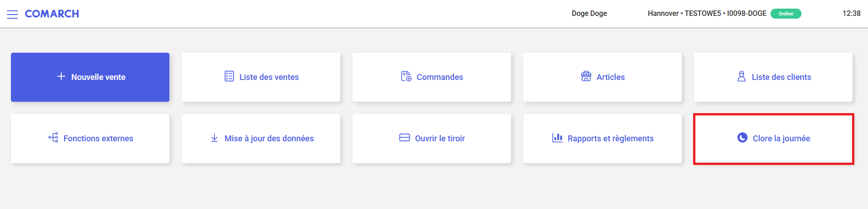Click the person icon for Liste des clients
Image resolution: width=868 pixels, height=209 pixels.
(x=741, y=76)
